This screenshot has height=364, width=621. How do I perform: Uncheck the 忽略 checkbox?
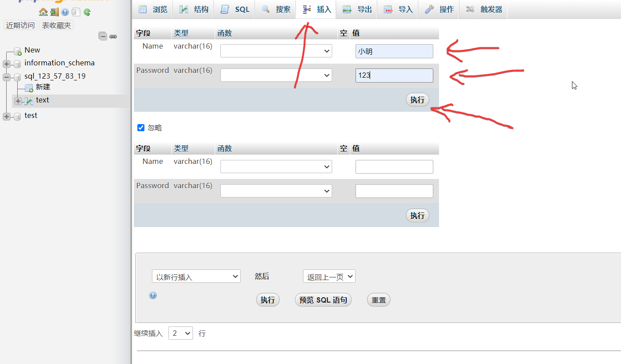[141, 128]
